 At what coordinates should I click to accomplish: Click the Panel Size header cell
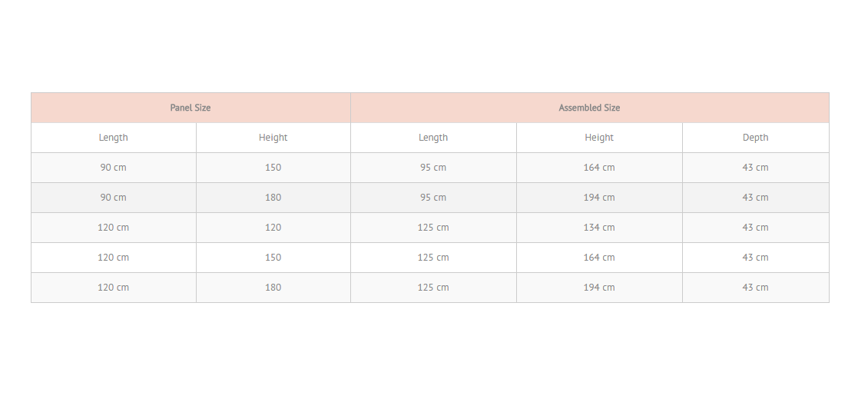[x=190, y=108]
